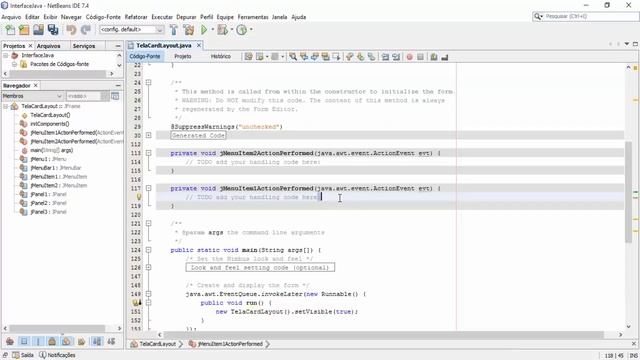Image resolution: width=640 pixels, height=360 pixels.
Task: Switch to Histórico view button
Action: pos(220,56)
